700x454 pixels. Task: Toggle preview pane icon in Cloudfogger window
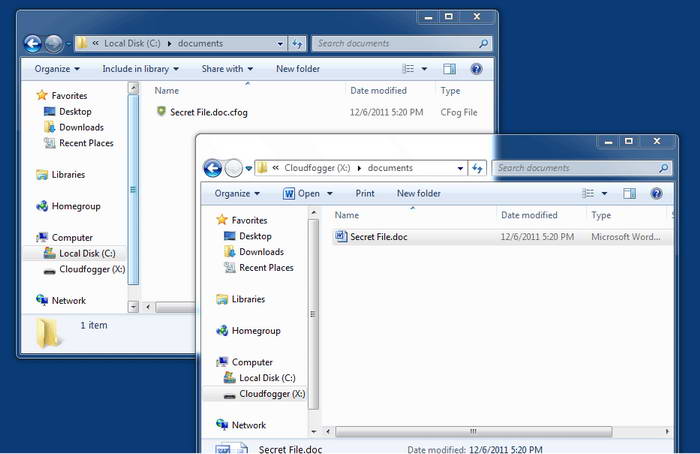pyautogui.click(x=629, y=193)
